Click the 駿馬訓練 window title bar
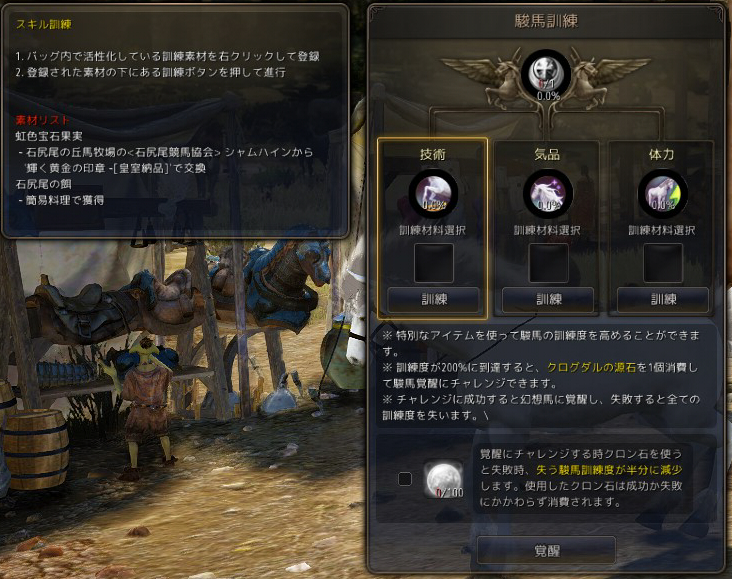This screenshot has height=579, width=732. (x=546, y=21)
